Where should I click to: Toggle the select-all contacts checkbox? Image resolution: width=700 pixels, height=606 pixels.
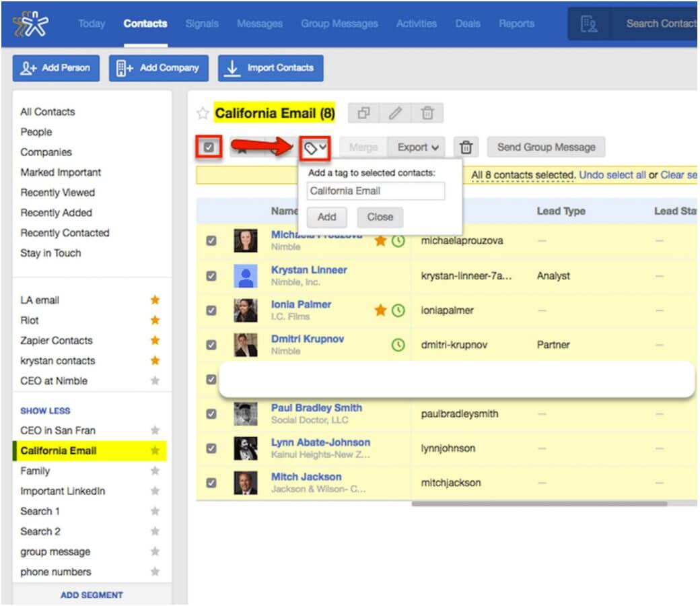[x=209, y=147]
